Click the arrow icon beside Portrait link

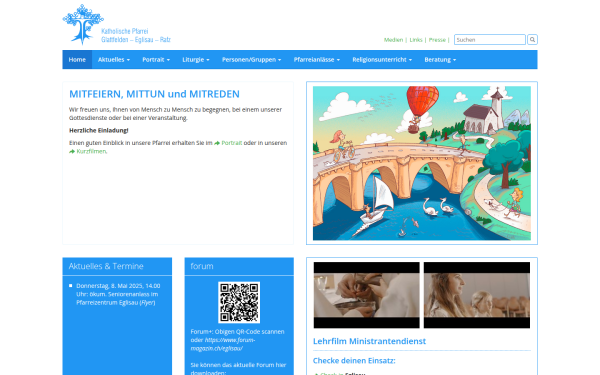[x=217, y=143]
